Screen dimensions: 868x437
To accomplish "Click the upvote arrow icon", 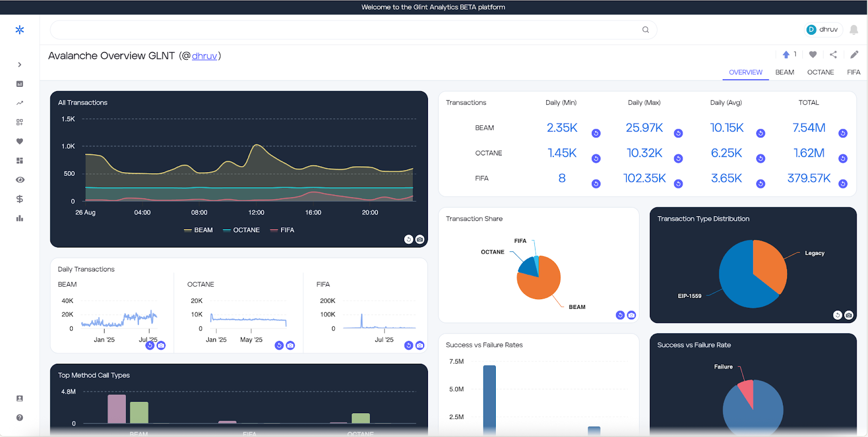I will tap(786, 54).
